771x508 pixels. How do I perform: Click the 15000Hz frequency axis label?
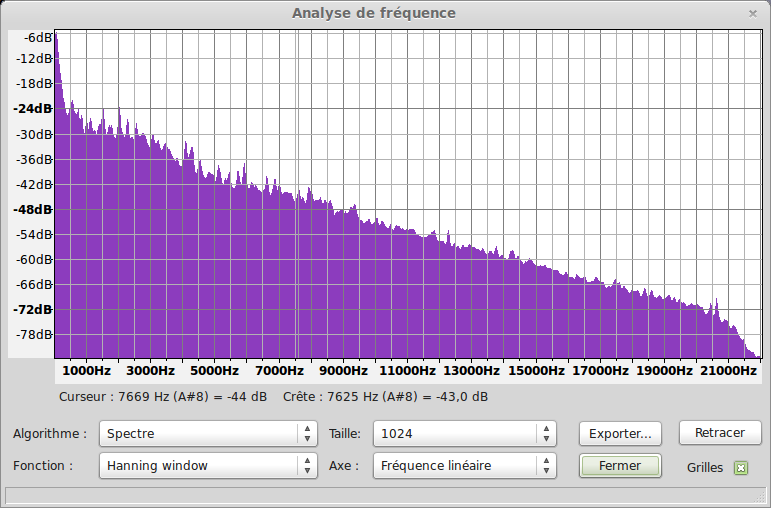coord(536,371)
